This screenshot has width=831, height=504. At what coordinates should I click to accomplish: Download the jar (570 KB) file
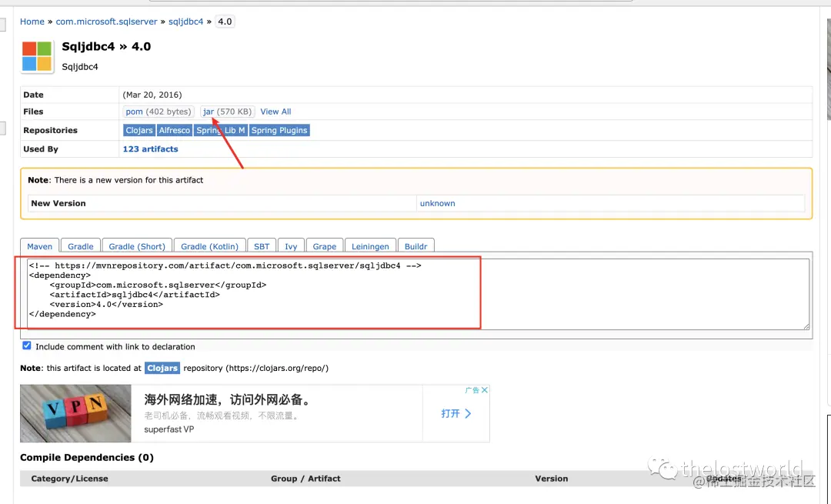[227, 112]
